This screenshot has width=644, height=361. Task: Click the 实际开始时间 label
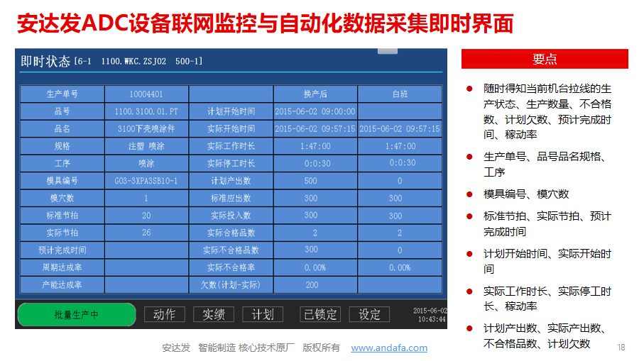pos(231,129)
